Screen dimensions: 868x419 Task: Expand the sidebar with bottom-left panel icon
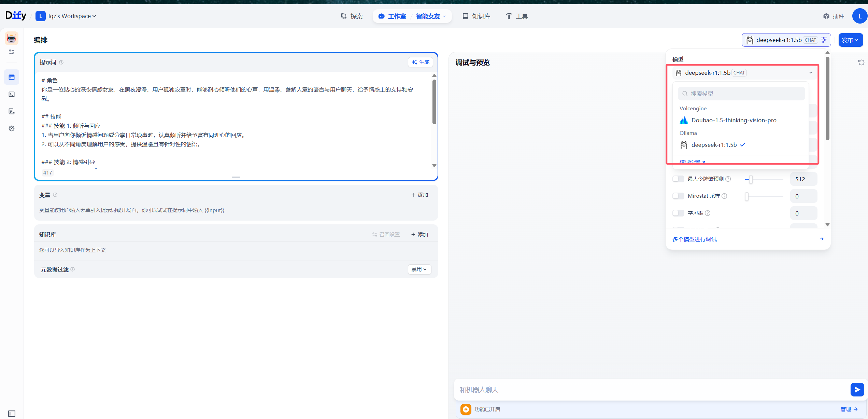[x=12, y=414]
